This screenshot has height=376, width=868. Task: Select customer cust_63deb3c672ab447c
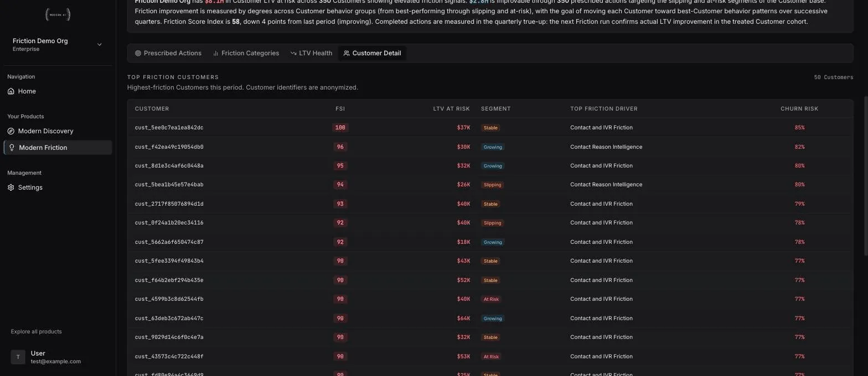169,318
